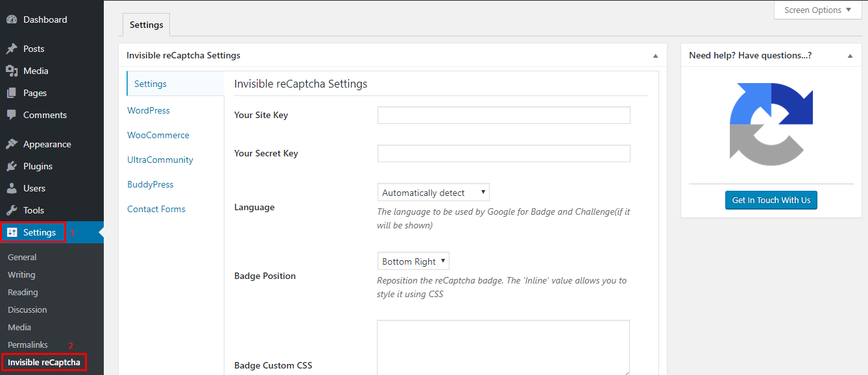Open the Permalinks settings page
Screen dimensions: 868x375
pos(27,345)
